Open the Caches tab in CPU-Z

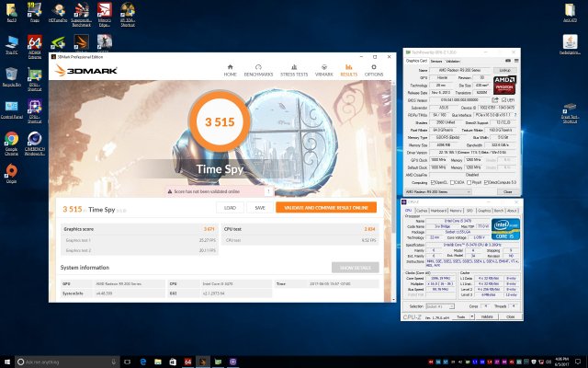tap(422, 211)
